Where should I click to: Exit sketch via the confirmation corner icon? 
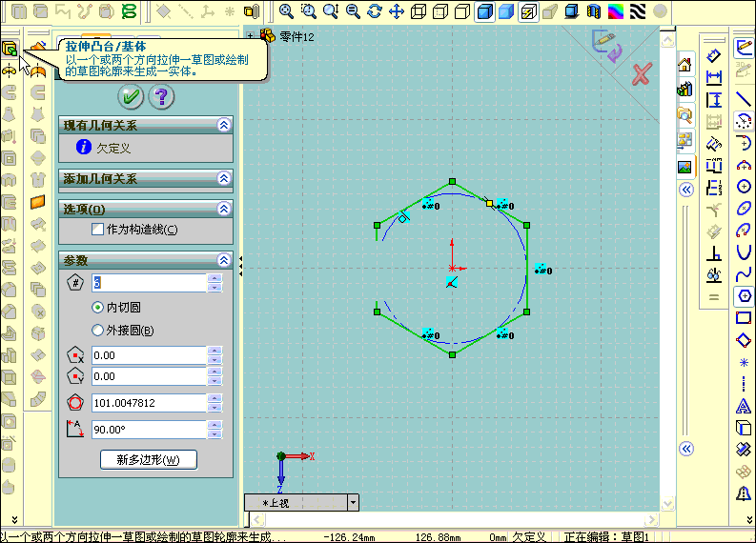(x=607, y=46)
